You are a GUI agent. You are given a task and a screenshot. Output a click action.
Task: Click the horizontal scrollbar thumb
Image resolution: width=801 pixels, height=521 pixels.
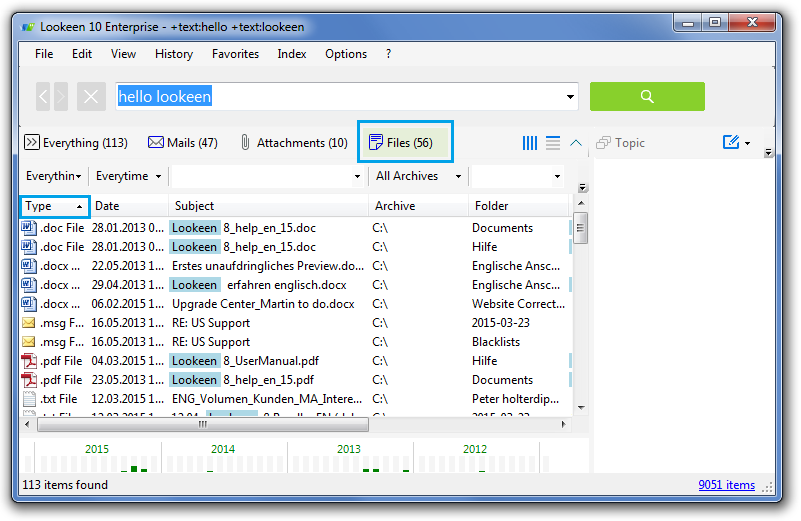(x=203, y=424)
